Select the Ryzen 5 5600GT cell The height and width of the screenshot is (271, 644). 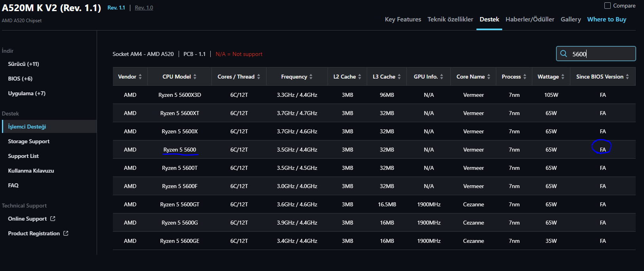click(x=180, y=204)
